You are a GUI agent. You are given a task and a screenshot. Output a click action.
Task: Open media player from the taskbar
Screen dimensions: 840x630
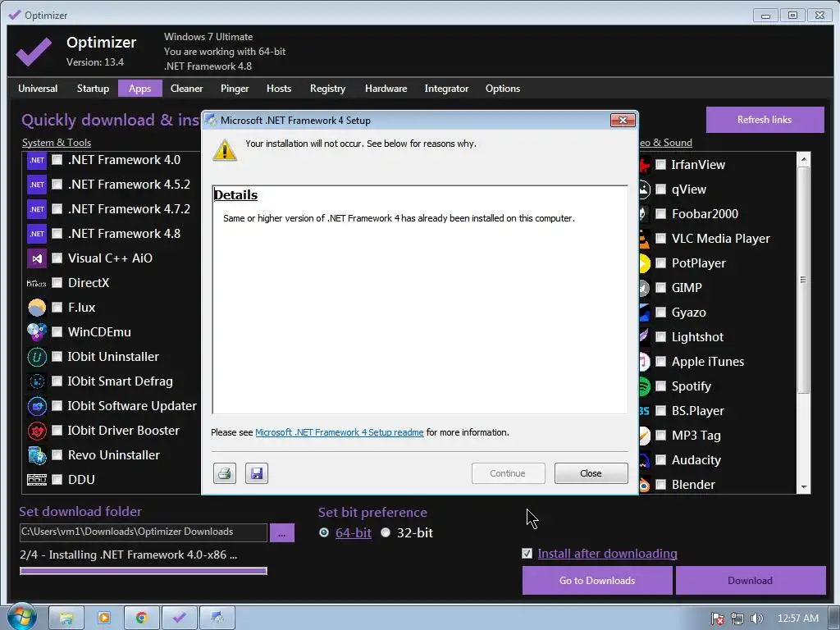[104, 618]
